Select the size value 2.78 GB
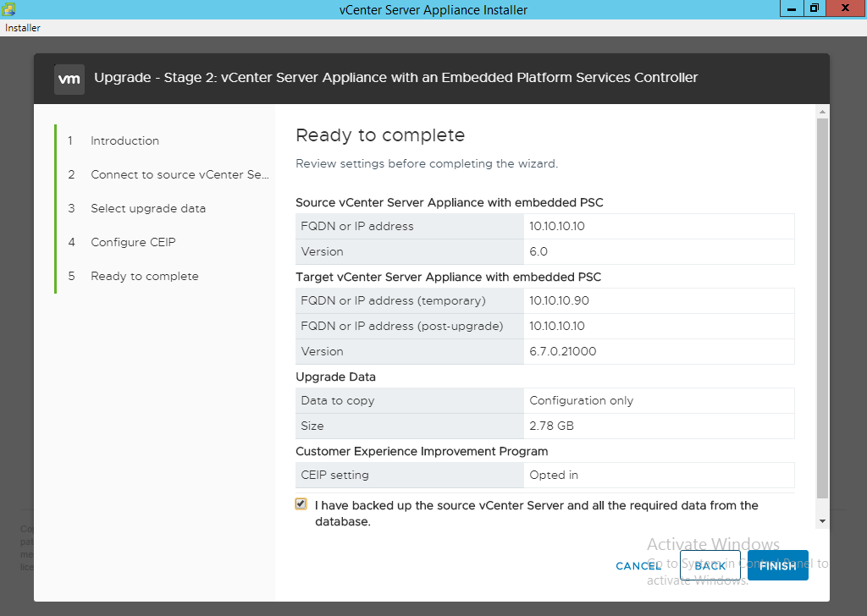This screenshot has width=867, height=616. click(551, 426)
